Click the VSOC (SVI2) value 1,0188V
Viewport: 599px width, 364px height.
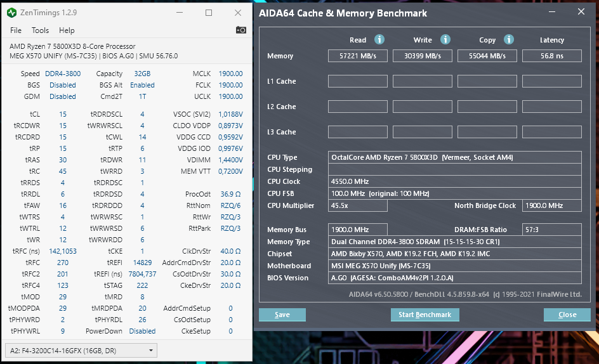click(x=230, y=114)
